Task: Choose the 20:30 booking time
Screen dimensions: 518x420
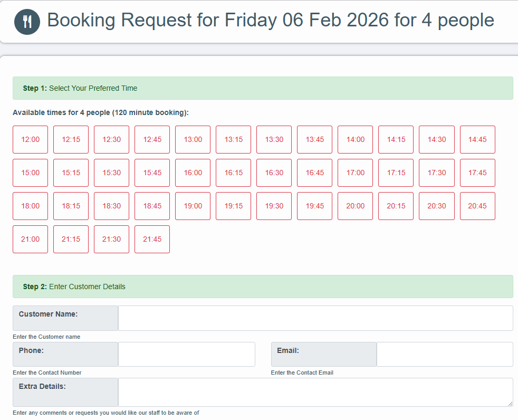Action: point(436,206)
